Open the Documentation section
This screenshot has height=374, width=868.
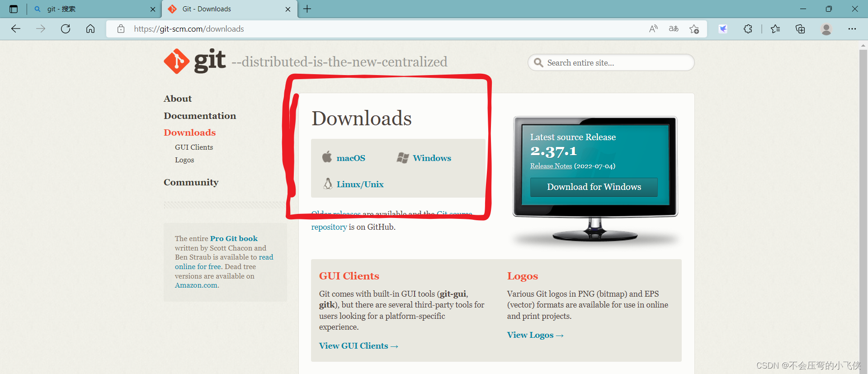coord(200,116)
